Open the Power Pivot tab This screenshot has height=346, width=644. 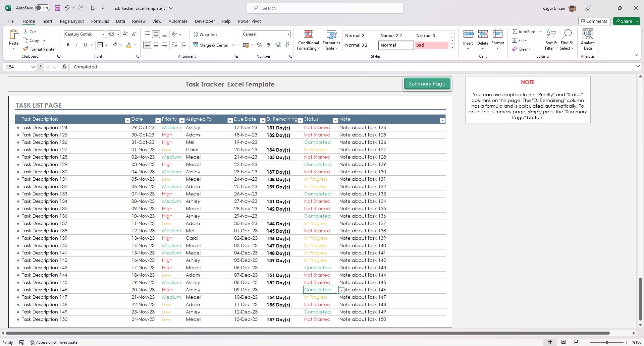tap(249, 21)
